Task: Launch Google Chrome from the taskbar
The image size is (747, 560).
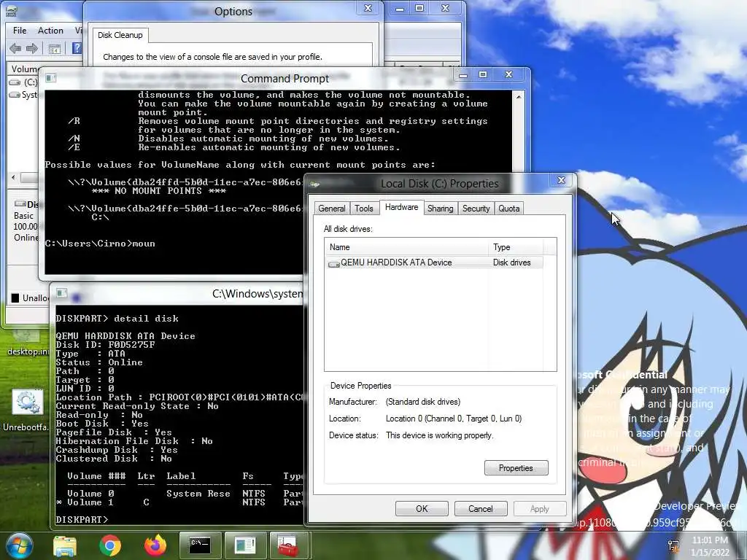Action: pos(110,545)
